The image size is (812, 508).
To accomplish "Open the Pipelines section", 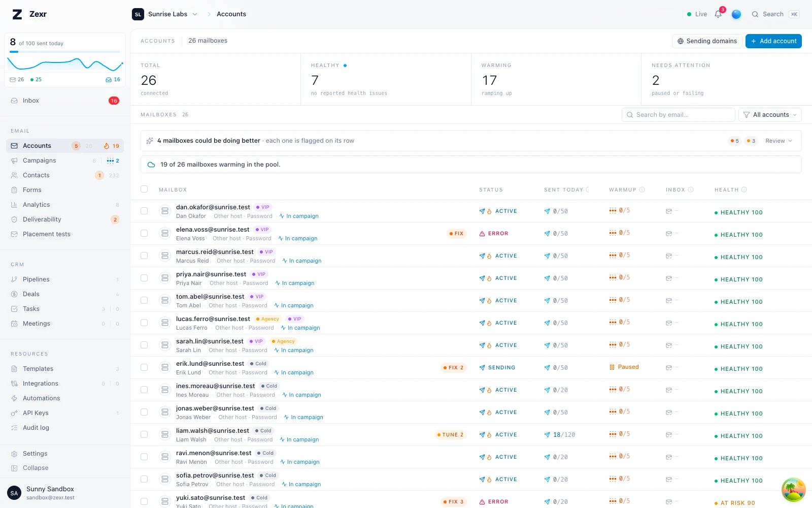I will (x=65, y=279).
